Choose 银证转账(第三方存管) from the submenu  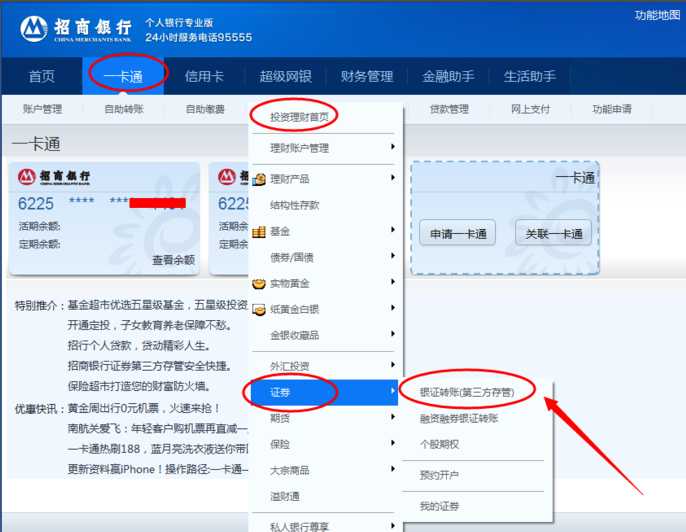pos(467,392)
